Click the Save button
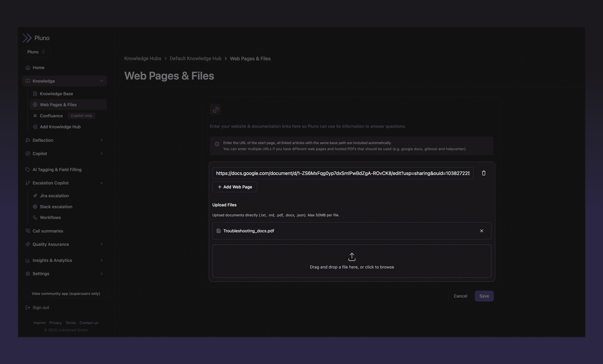The width and height of the screenshot is (603, 364). pyautogui.click(x=484, y=296)
